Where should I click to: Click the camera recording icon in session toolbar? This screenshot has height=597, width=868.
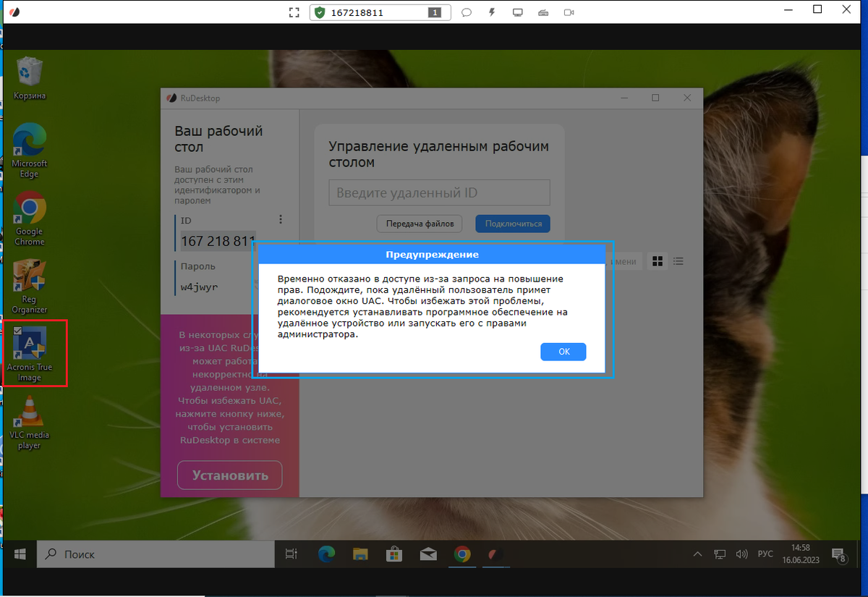(x=569, y=12)
